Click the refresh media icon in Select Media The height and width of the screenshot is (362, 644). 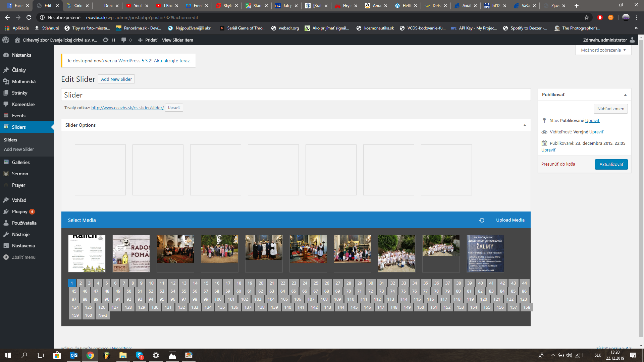[x=482, y=220]
